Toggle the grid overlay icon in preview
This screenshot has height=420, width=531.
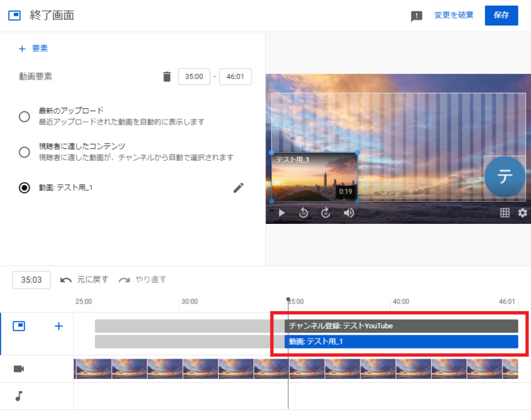click(504, 213)
